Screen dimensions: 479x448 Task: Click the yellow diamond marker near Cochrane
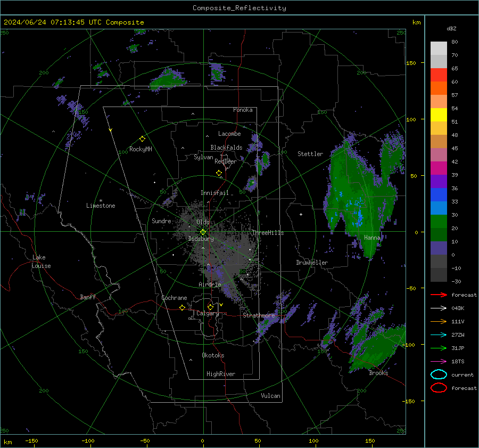(182, 308)
